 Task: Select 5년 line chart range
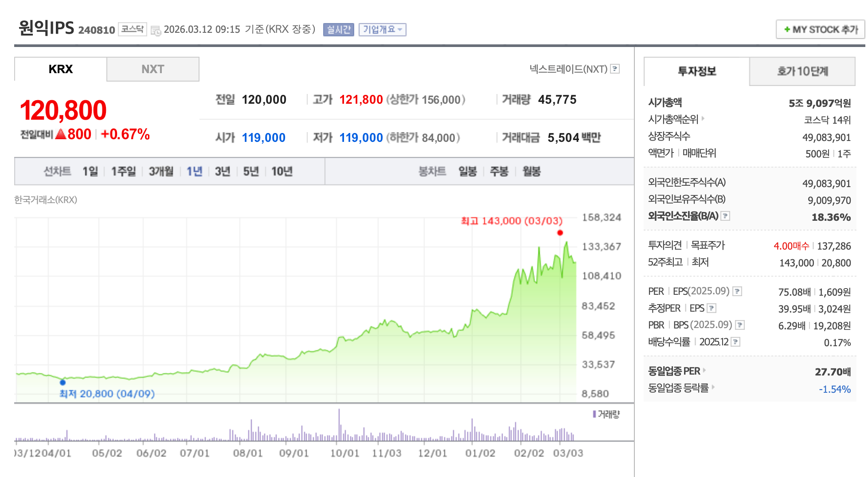coord(251,172)
